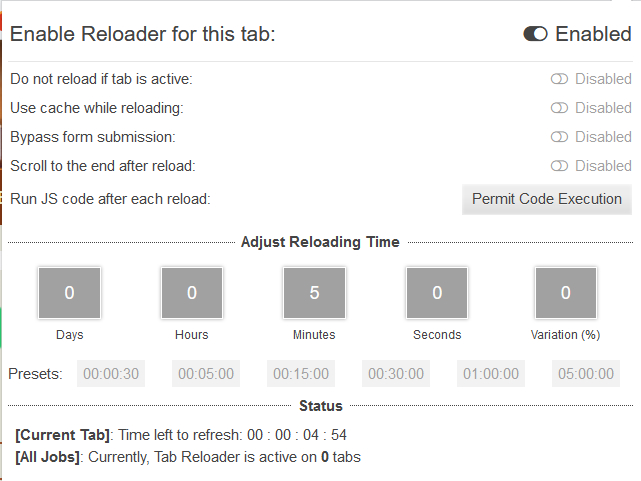This screenshot has height=481, width=641.
Task: Click the Minutes field showing 5
Action: (314, 293)
